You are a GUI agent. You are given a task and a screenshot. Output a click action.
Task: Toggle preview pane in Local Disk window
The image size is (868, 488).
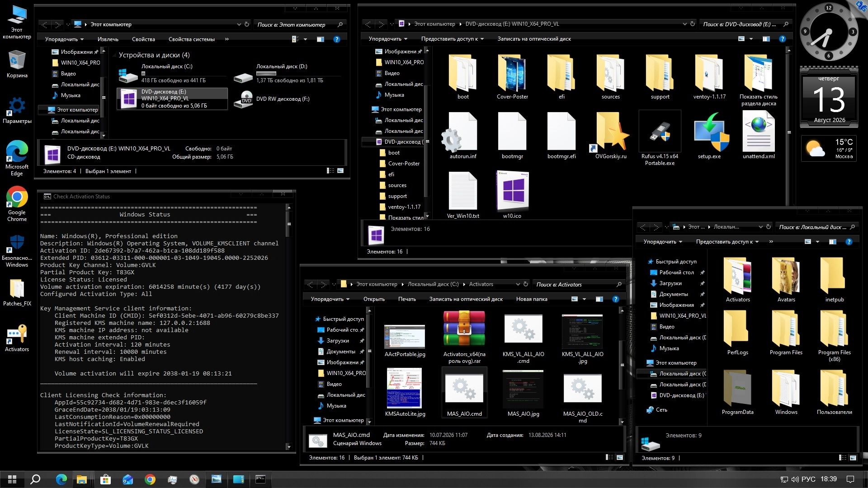pyautogui.click(x=832, y=242)
